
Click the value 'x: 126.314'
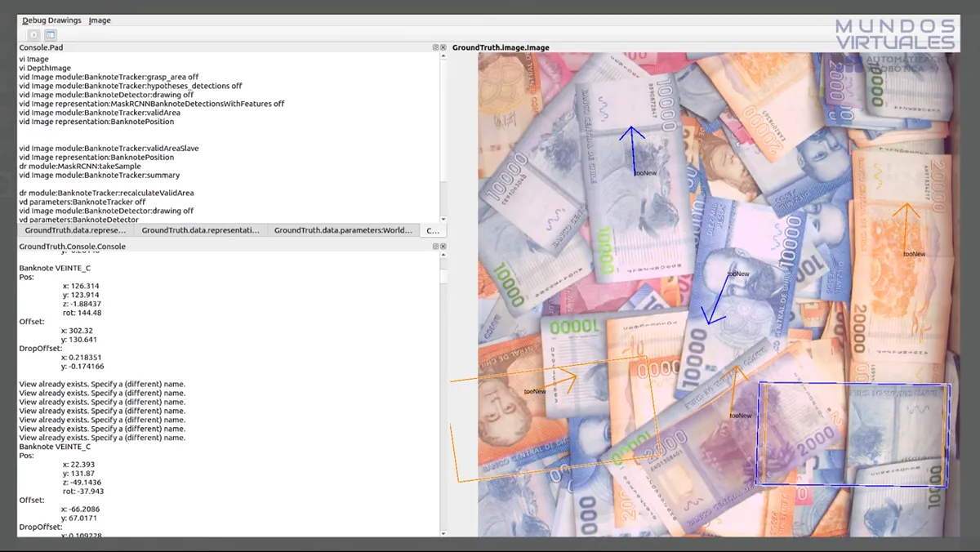pyautogui.click(x=80, y=287)
